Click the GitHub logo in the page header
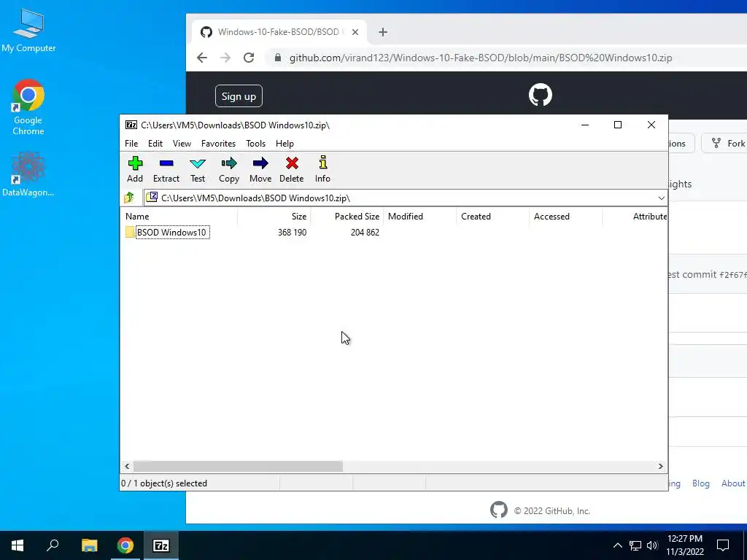The height and width of the screenshot is (560, 747). coord(541,95)
